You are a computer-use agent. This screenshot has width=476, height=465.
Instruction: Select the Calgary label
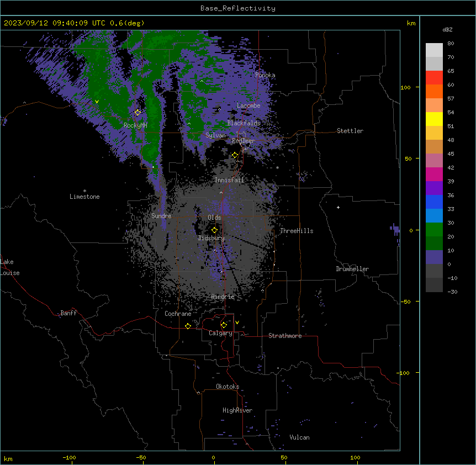[220, 333]
